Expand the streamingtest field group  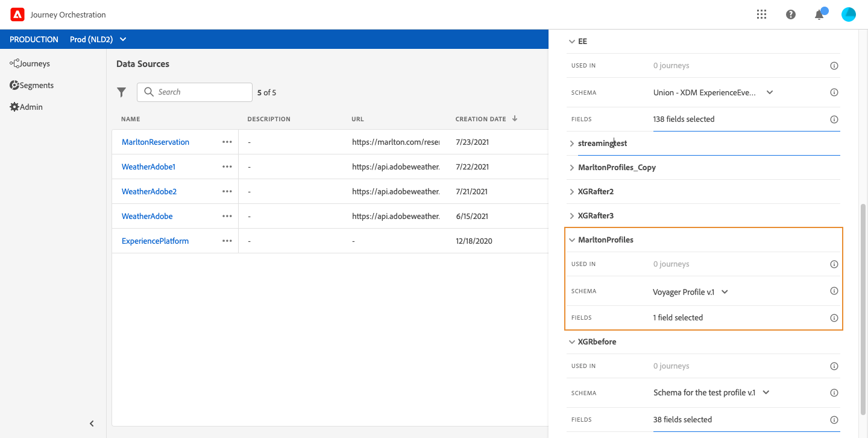(x=572, y=144)
